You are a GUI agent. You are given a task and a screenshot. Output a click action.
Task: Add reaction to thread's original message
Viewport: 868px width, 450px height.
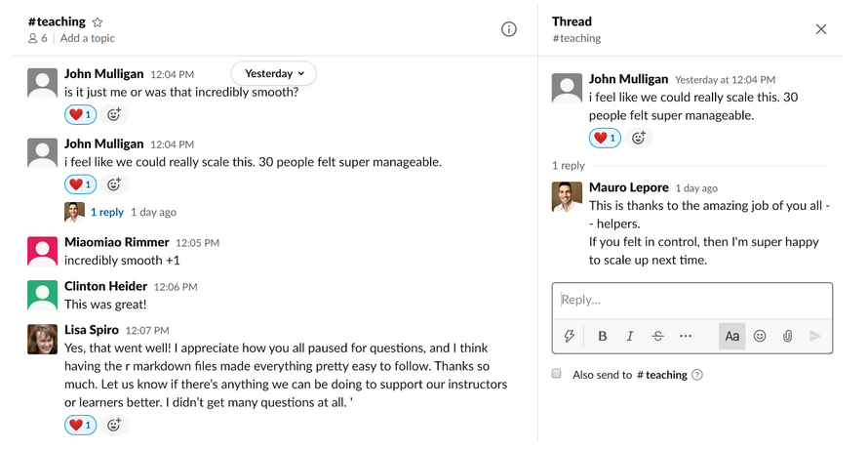tap(639, 138)
